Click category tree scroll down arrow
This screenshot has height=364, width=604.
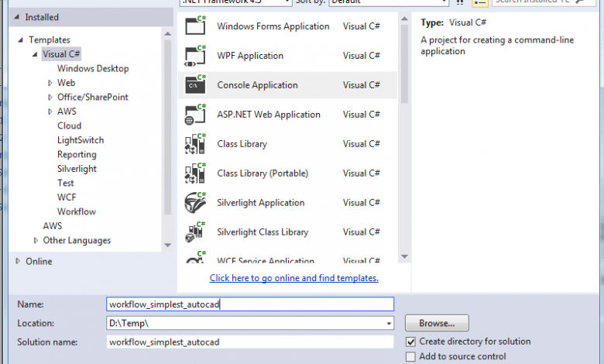click(167, 245)
